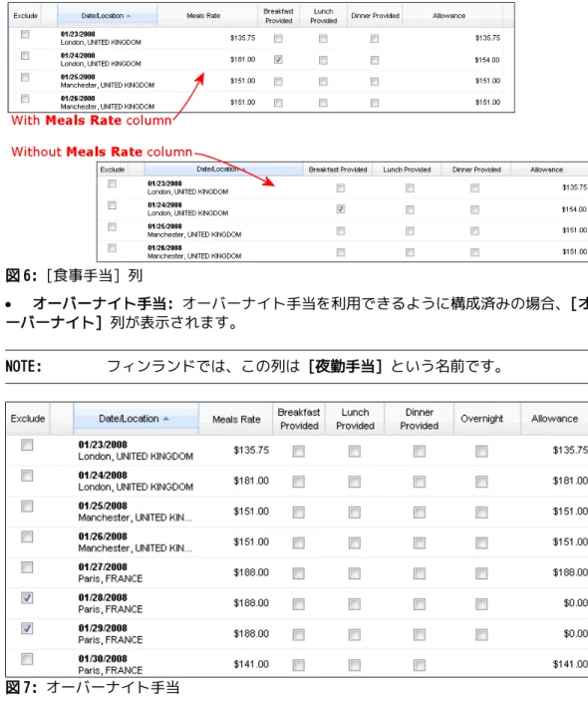Click Allowance column header in Overnight table
The height and width of the screenshot is (702, 588).
click(x=554, y=419)
